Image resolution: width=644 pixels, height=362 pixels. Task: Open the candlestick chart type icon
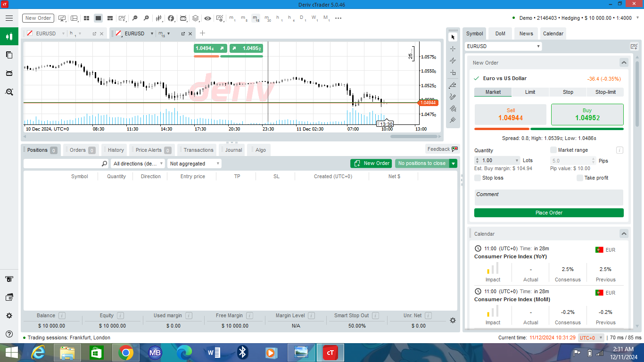point(159,18)
